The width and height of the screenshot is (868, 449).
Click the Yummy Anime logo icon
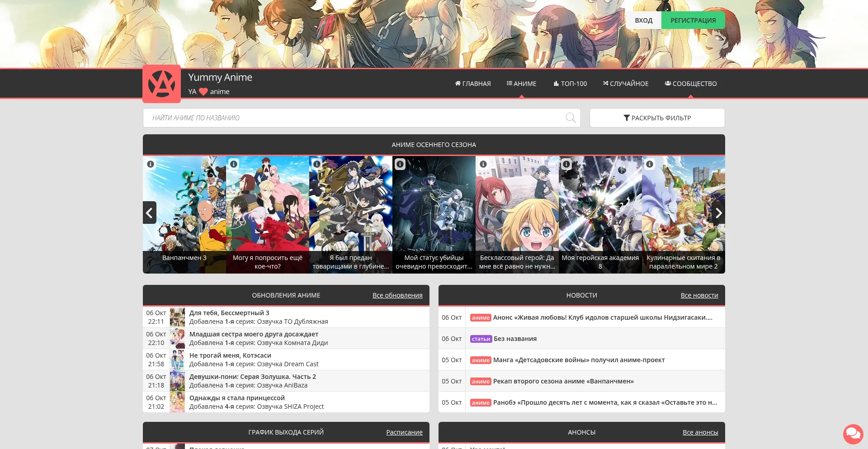(x=161, y=84)
